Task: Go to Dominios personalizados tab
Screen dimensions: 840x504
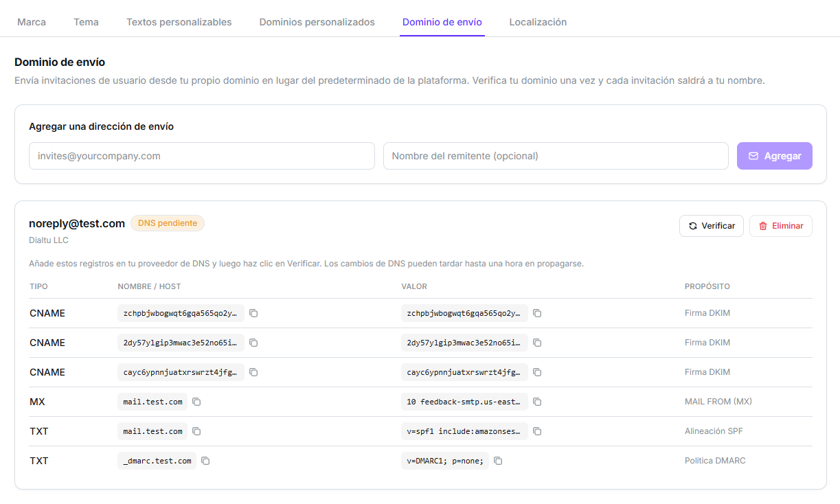Action: click(x=317, y=22)
